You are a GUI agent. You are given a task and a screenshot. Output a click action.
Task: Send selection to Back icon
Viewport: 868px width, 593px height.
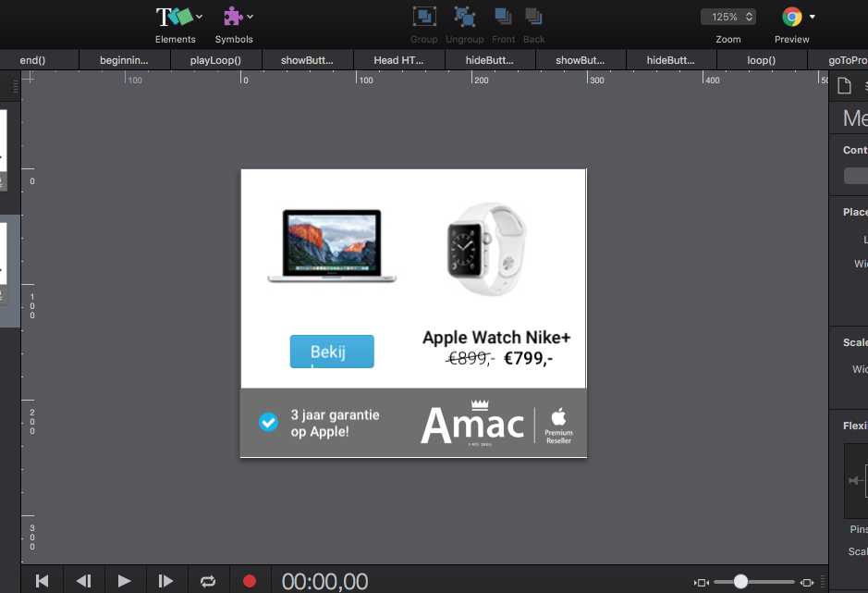pos(533,17)
